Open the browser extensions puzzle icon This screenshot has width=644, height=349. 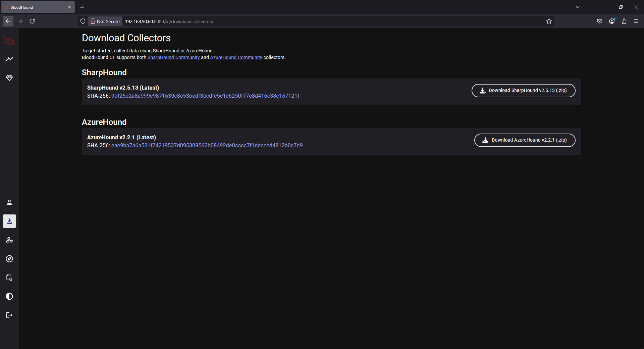click(x=624, y=21)
